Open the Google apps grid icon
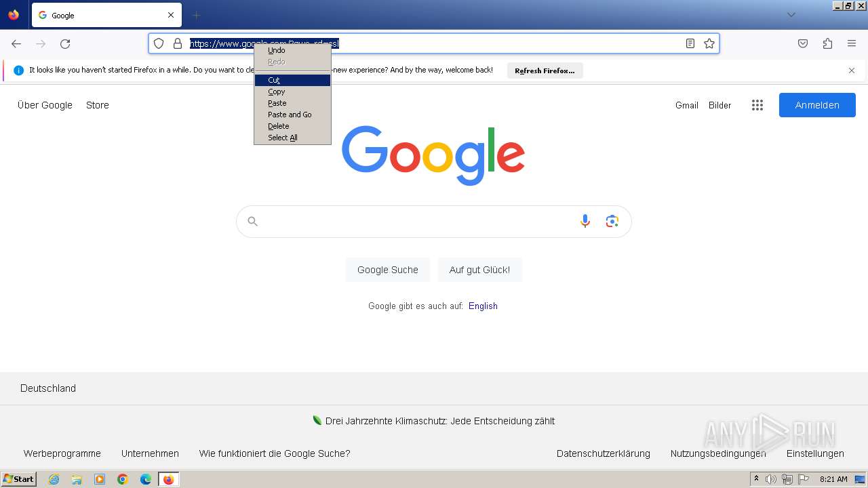The height and width of the screenshot is (488, 868). click(757, 105)
